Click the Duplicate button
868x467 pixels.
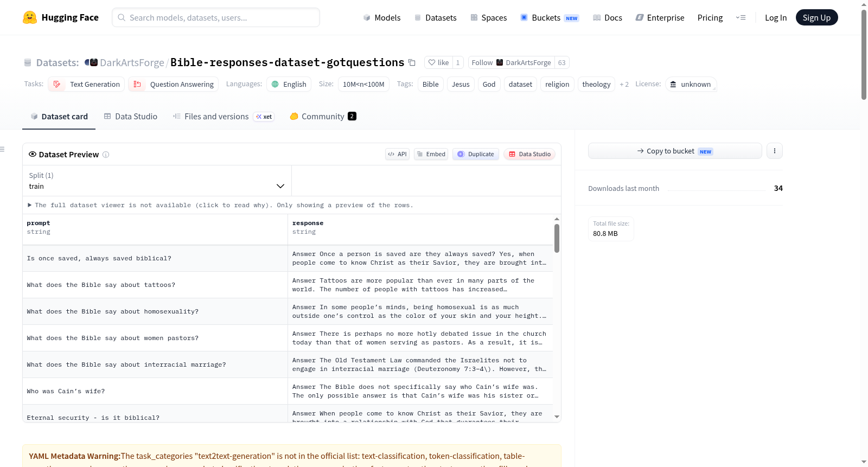[476, 154]
